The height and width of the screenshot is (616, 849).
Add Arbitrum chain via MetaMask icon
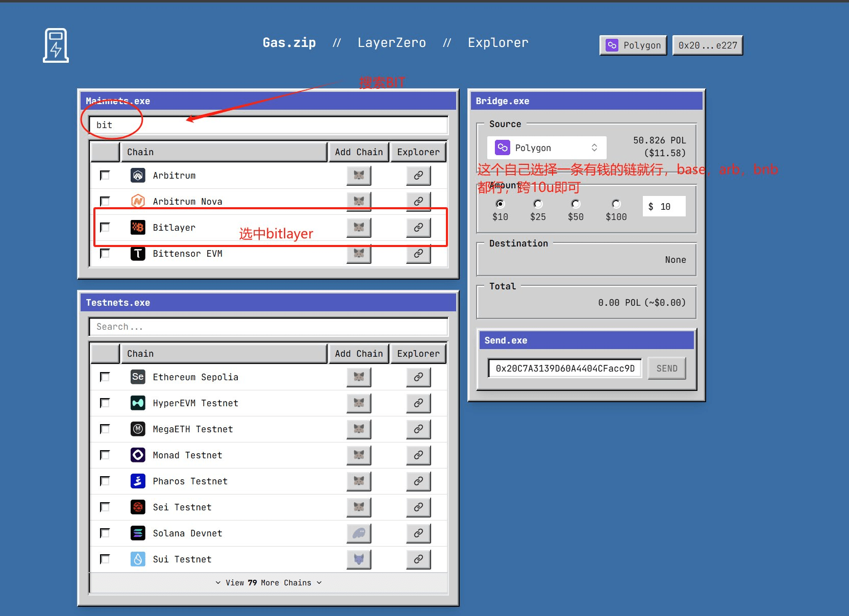[x=359, y=176]
